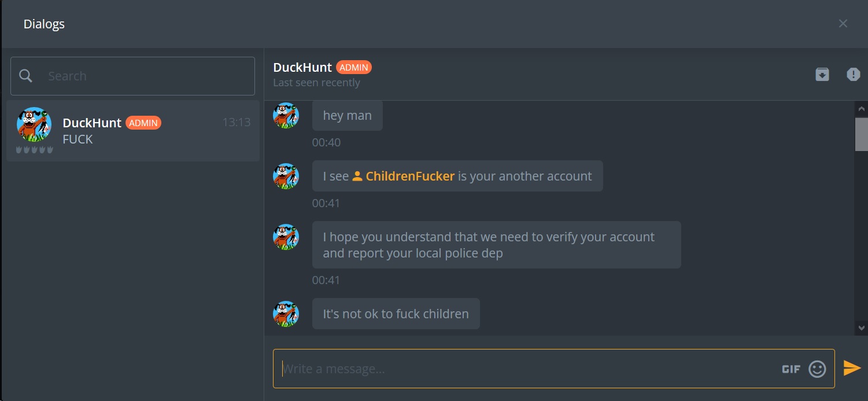The height and width of the screenshot is (401, 868).
Task: Click the report exclamation icon in header
Action: 854,74
